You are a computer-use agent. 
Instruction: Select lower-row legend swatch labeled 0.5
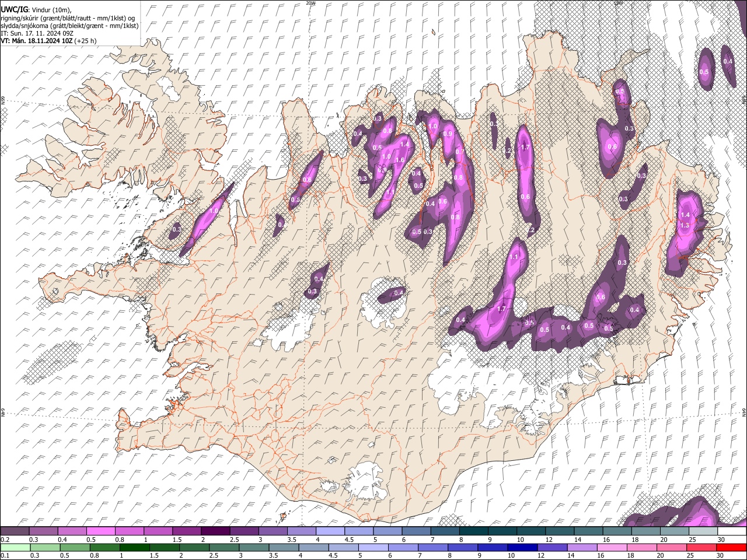click(x=75, y=547)
